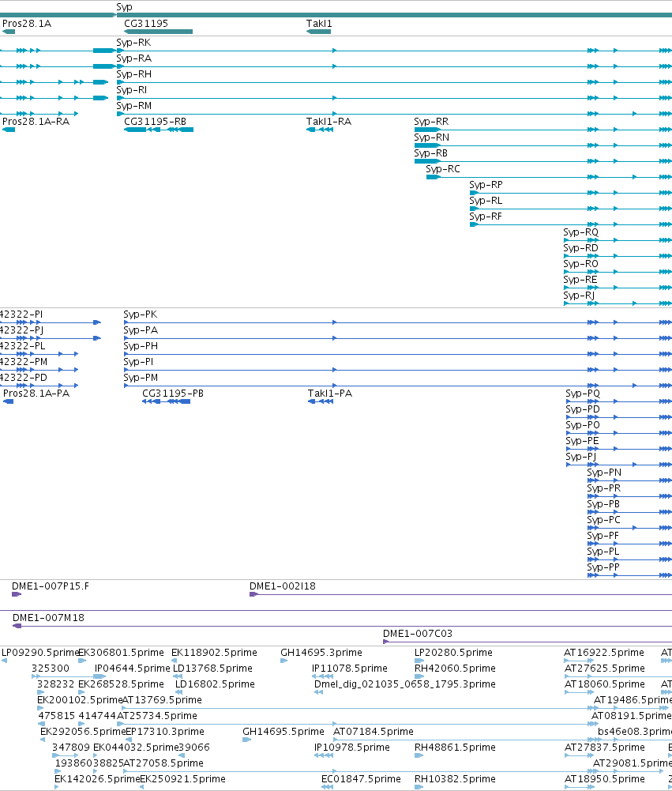Select EST label RH42060.5prime
The width and height of the screenshot is (672, 791).
click(x=455, y=668)
